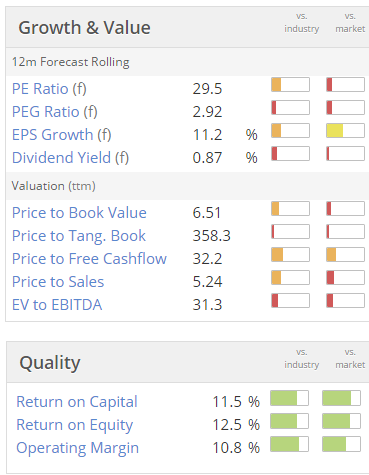Click the EPS Growth value 11.2
Viewport: 369px width, 475px height.
click(207, 135)
